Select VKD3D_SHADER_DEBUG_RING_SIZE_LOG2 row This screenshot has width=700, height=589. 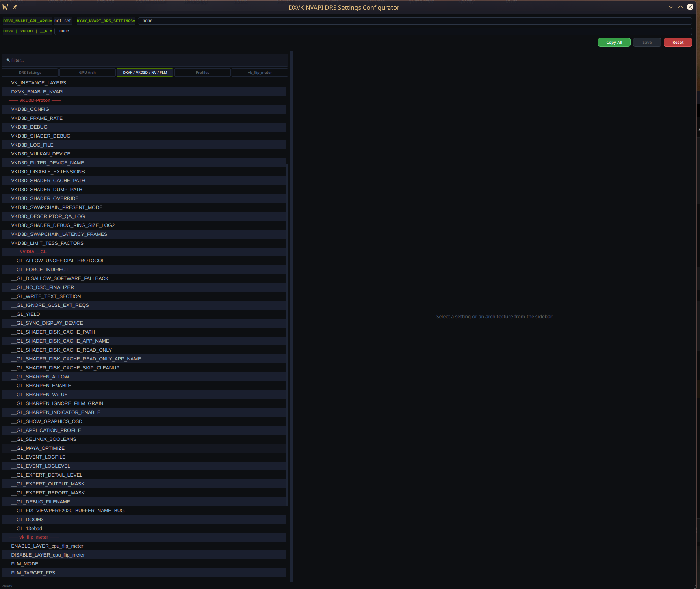(x=144, y=225)
